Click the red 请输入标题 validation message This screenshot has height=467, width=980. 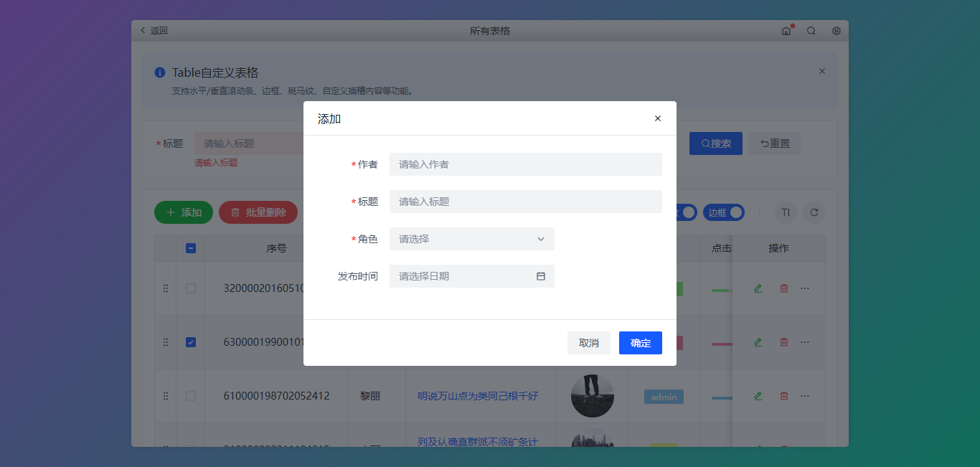coord(216,163)
